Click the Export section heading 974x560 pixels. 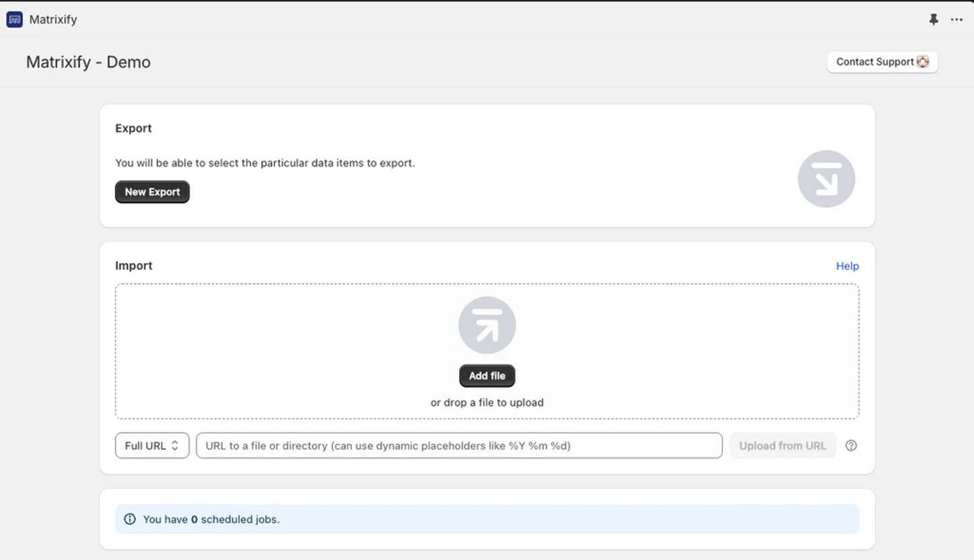[x=133, y=129]
